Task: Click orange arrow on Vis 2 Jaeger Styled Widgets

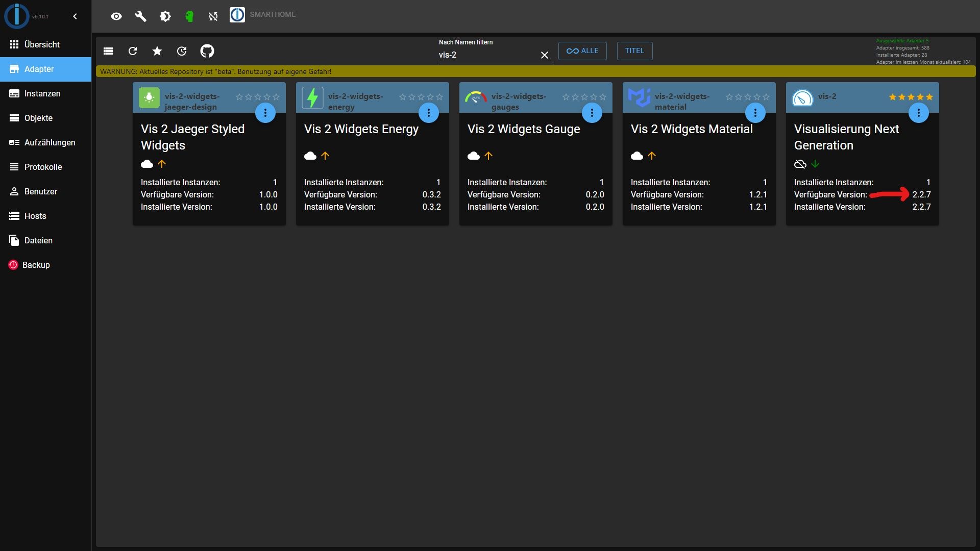Action: pos(162,164)
